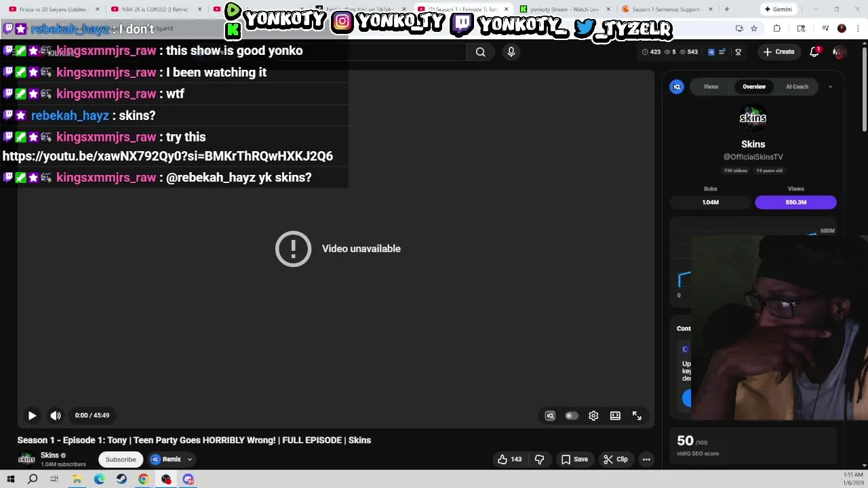
Task: Select the Subs 1.04M metric
Action: 711,202
